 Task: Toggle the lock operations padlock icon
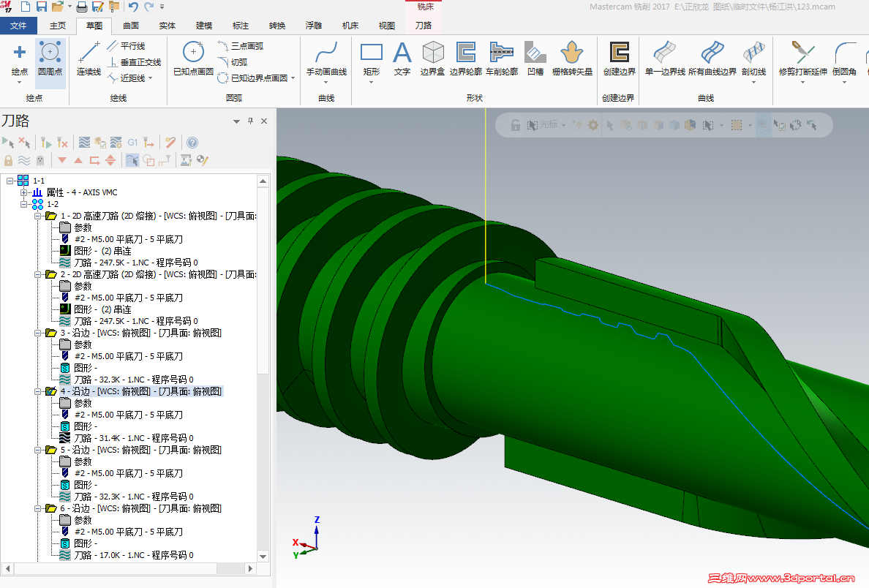(x=8, y=161)
